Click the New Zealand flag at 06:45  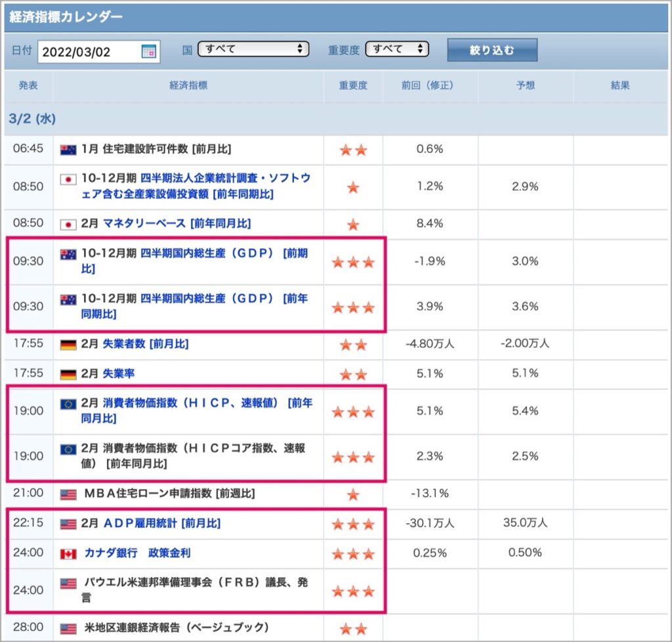68,150
